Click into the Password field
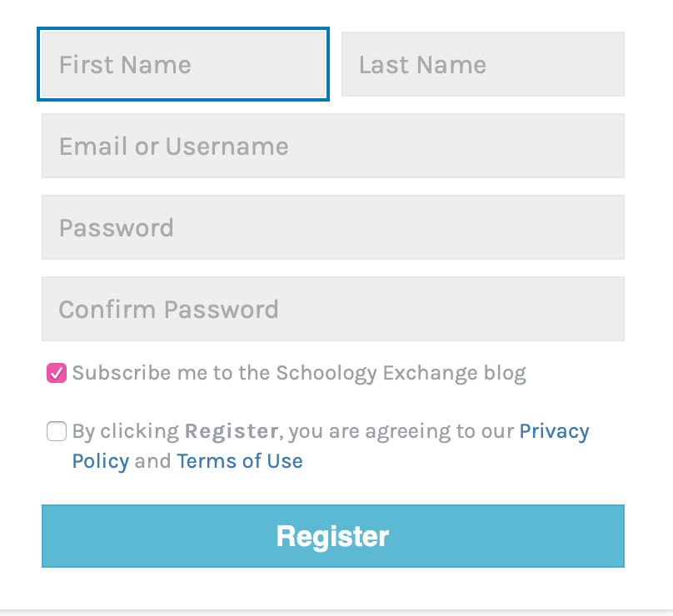Viewport: 673px width, 616px height. click(332, 227)
